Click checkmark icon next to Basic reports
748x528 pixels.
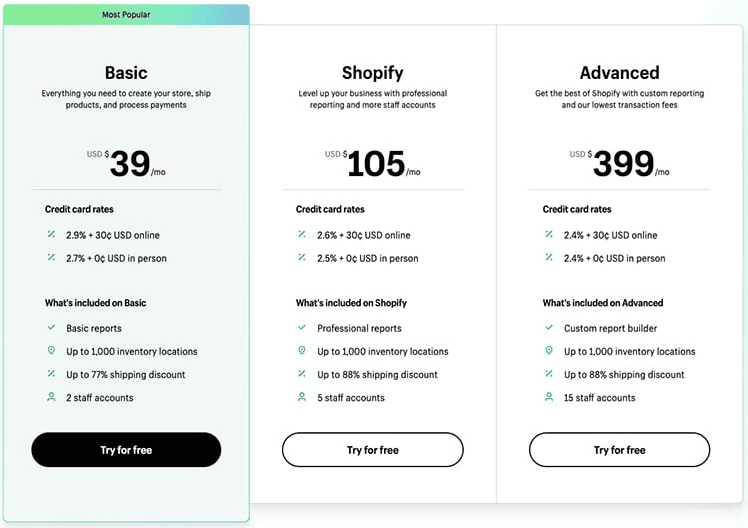(x=51, y=328)
